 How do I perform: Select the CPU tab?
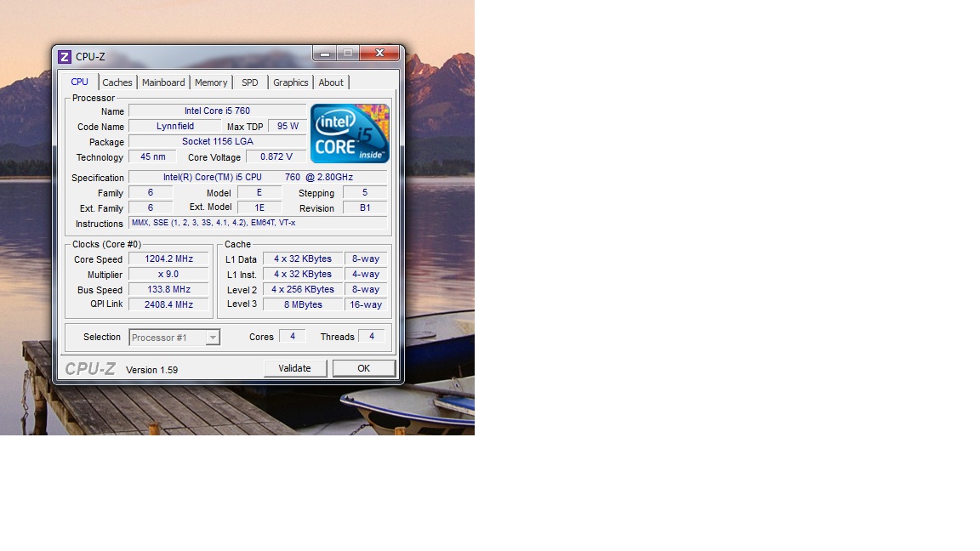click(79, 82)
